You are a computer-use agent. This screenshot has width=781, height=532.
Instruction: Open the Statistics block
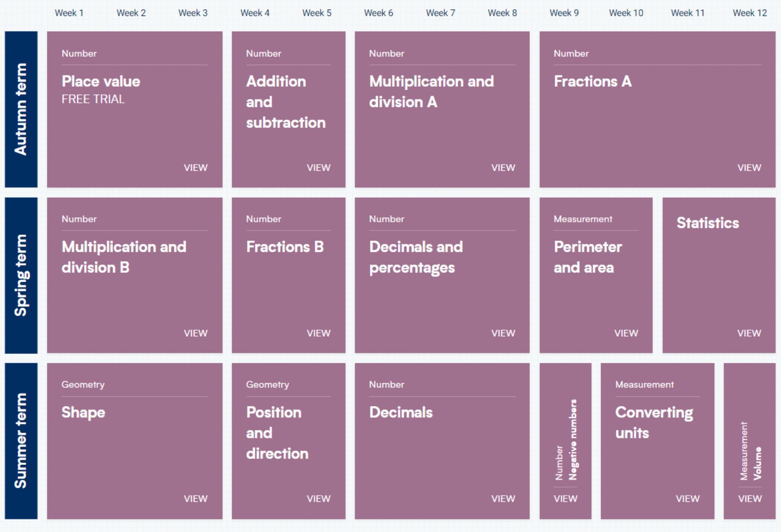tap(719, 275)
